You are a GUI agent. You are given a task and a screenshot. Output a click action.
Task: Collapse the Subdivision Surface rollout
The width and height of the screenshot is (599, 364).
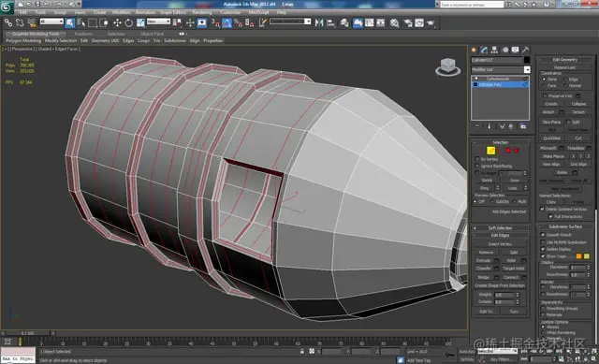[565, 226]
